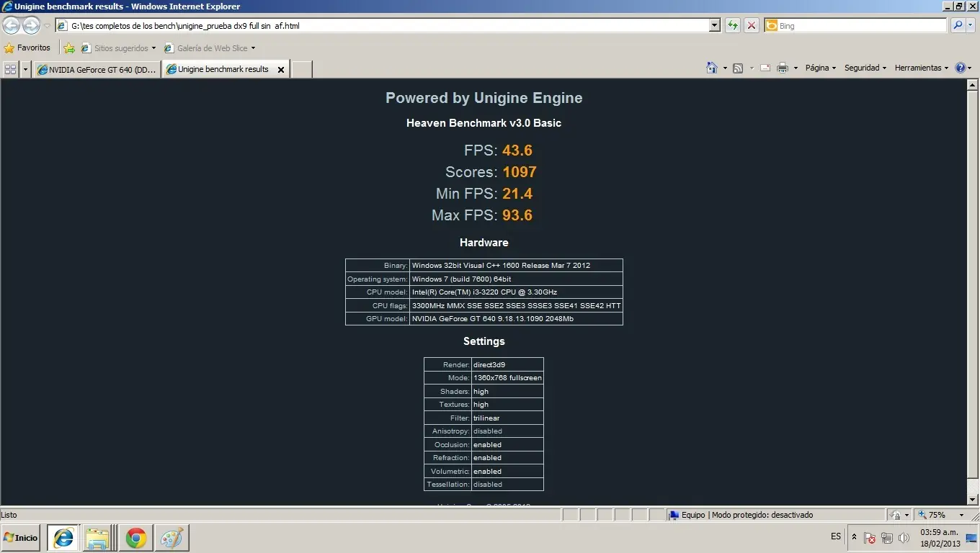The image size is (980, 553).
Task: Click the GPU model NVIDIA GeForce GT 640 cell
Action: click(x=516, y=319)
